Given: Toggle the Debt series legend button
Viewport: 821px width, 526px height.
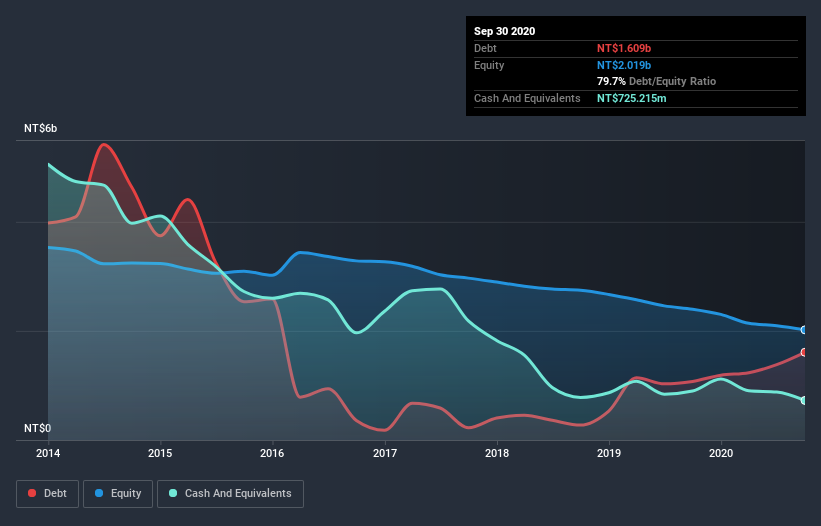Looking at the screenshot, I should point(48,494).
